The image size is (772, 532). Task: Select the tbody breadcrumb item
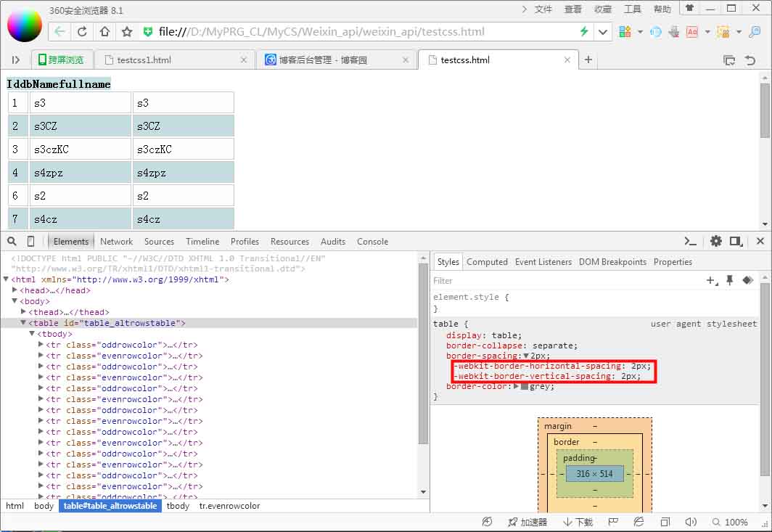(x=178, y=506)
